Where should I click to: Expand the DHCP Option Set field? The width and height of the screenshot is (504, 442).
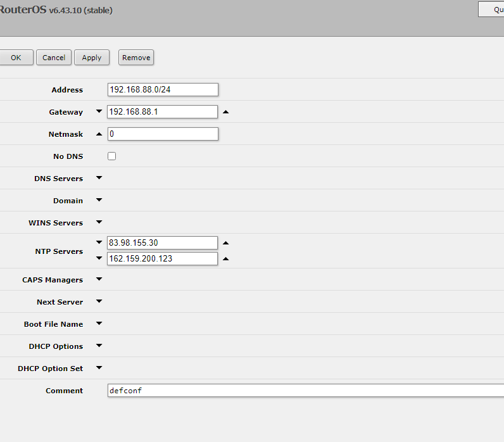[99, 369]
